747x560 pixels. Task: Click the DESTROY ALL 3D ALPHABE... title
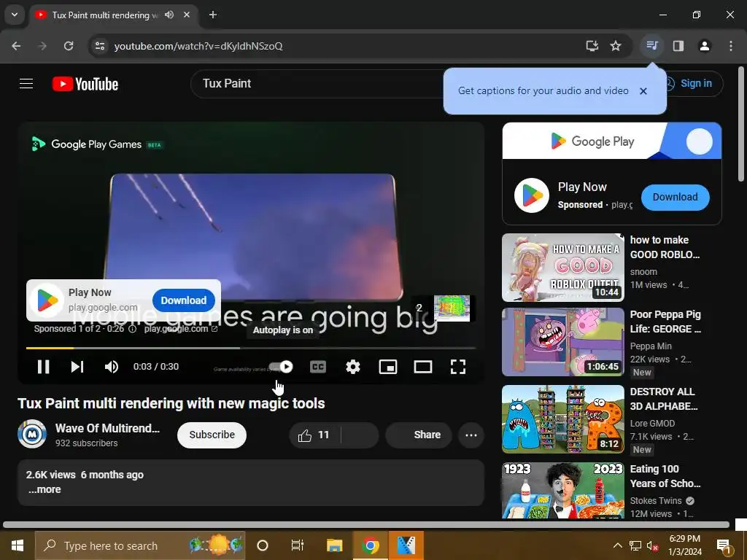tap(664, 399)
